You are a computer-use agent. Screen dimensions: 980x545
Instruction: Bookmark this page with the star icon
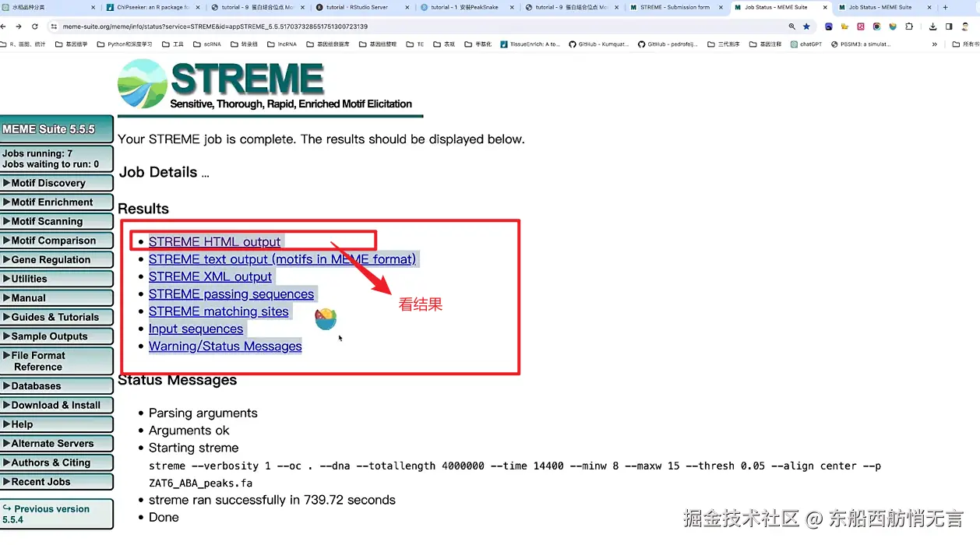coord(807,26)
